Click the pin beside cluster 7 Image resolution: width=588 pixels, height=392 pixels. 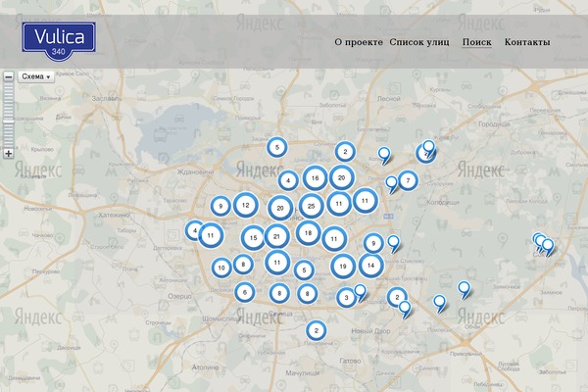[391, 183]
